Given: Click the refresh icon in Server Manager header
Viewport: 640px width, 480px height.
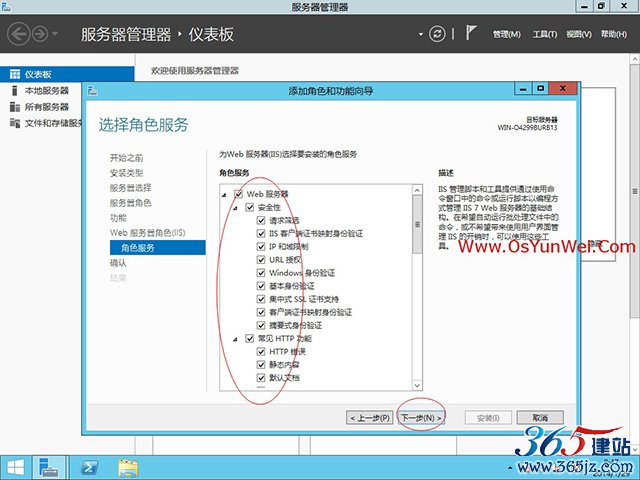Looking at the screenshot, I should tap(437, 34).
